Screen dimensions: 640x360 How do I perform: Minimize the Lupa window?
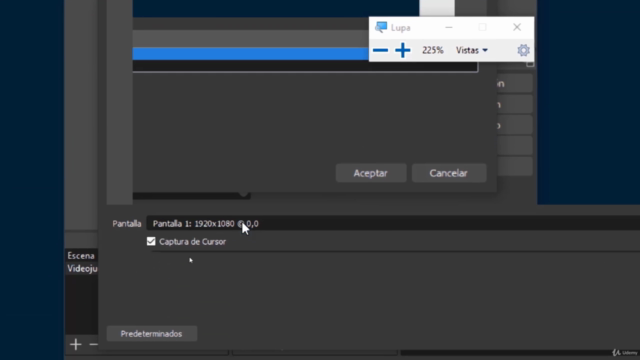tap(449, 27)
